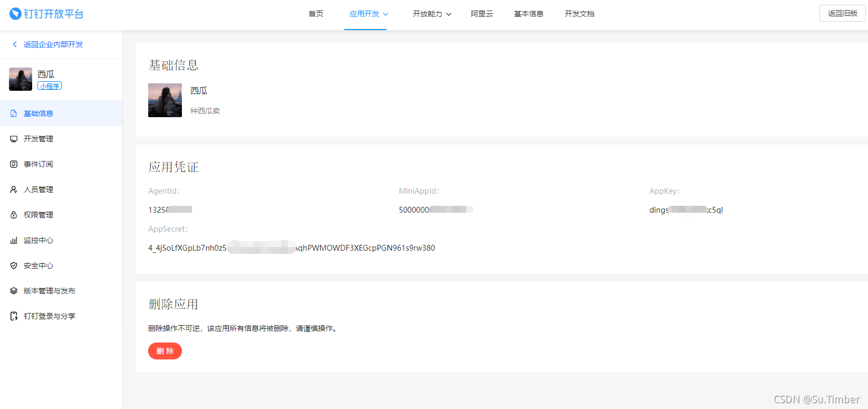Select 权限管理 in the sidebar
This screenshot has height=409, width=868.
(61, 215)
